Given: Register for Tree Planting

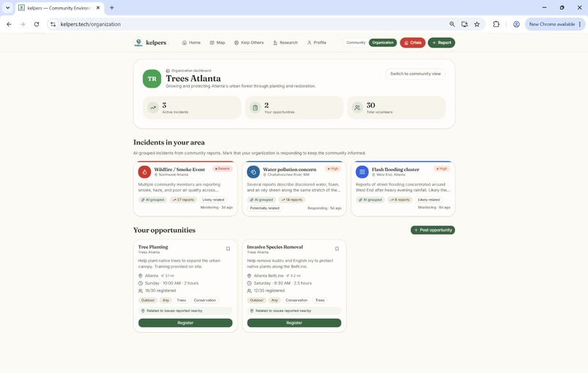Looking at the screenshot, I should (185, 323).
